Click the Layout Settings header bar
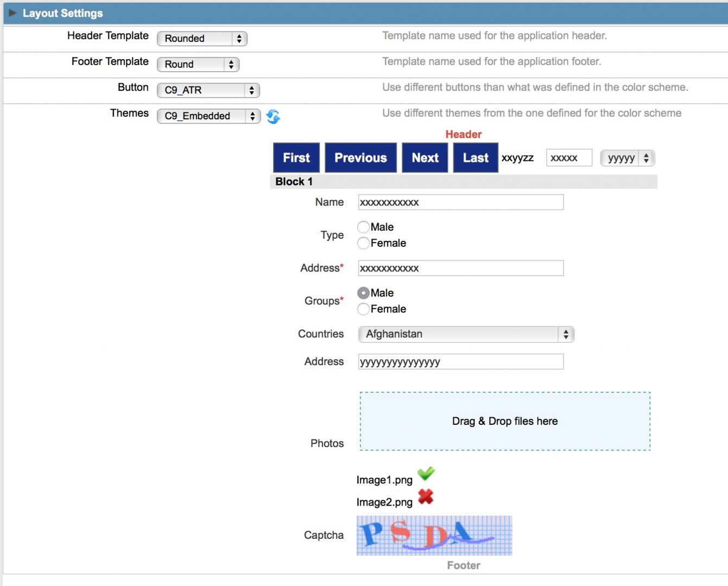 pyautogui.click(x=217, y=13)
